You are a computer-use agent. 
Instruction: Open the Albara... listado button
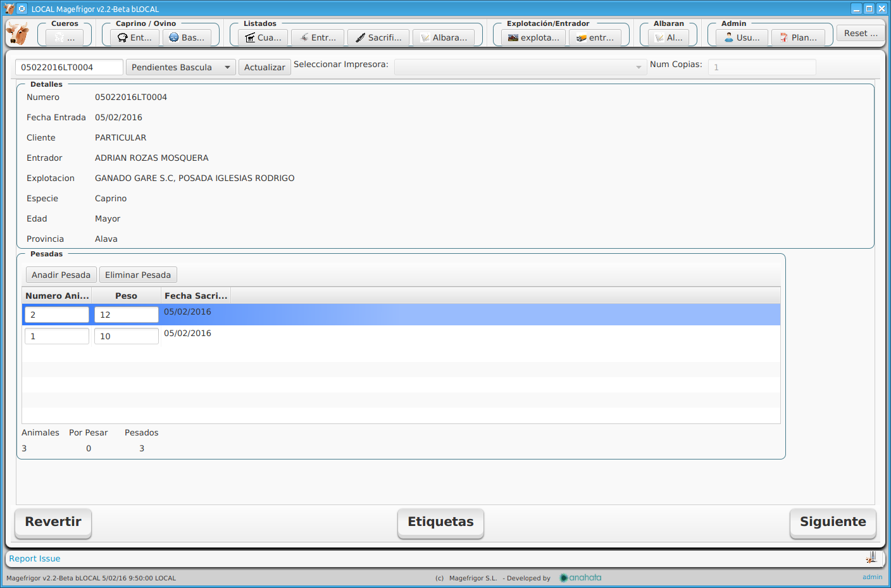(444, 37)
